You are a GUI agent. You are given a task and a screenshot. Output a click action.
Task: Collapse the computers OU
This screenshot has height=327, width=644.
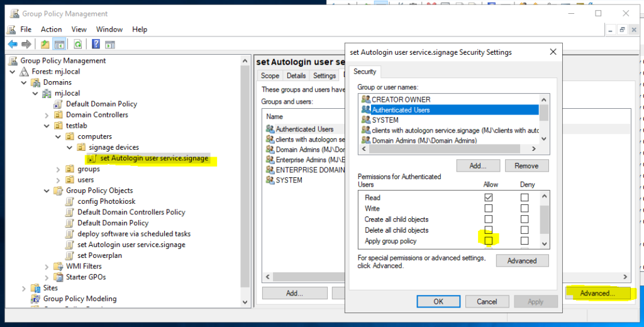(x=58, y=136)
